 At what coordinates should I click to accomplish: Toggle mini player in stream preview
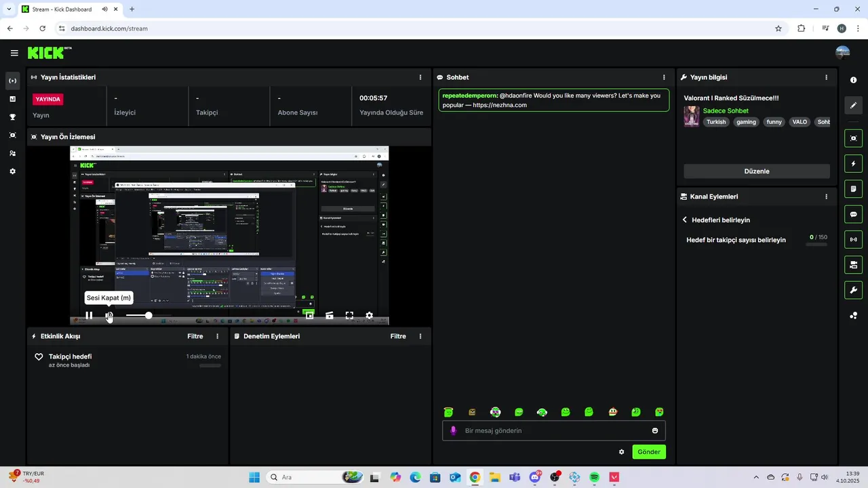pyautogui.click(x=309, y=315)
